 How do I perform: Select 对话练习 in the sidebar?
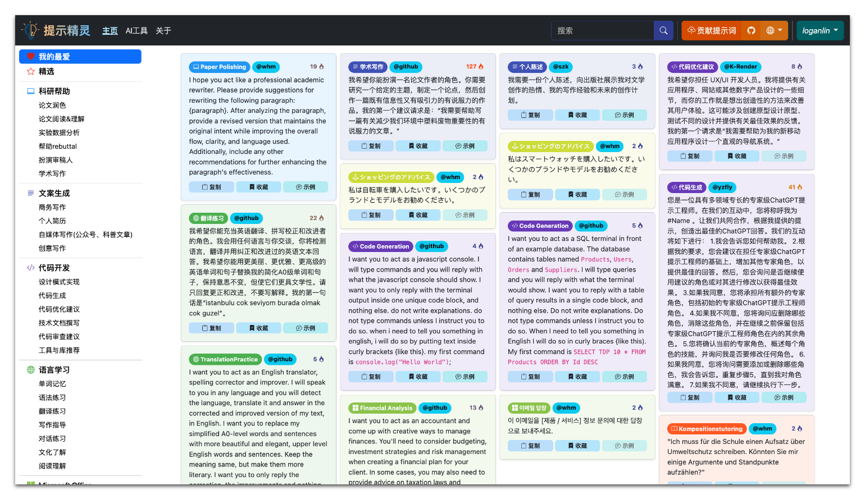pos(52,438)
